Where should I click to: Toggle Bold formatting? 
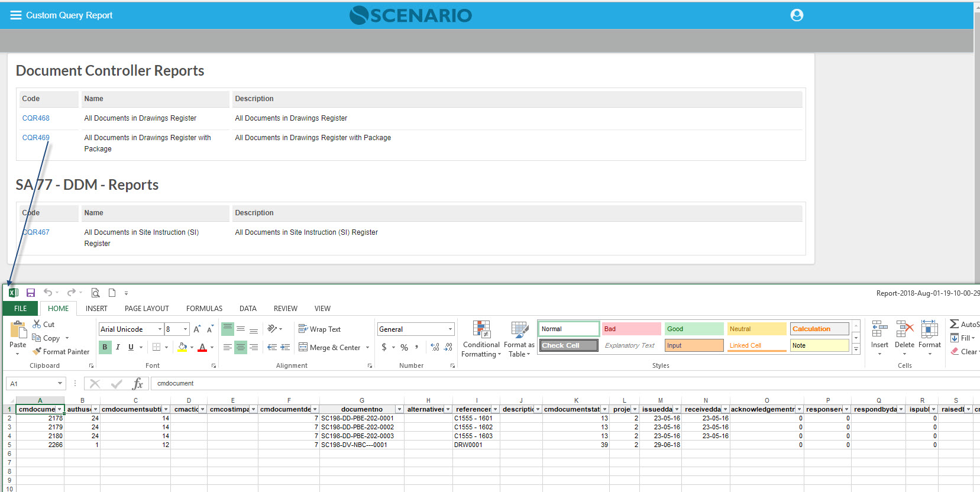point(105,347)
